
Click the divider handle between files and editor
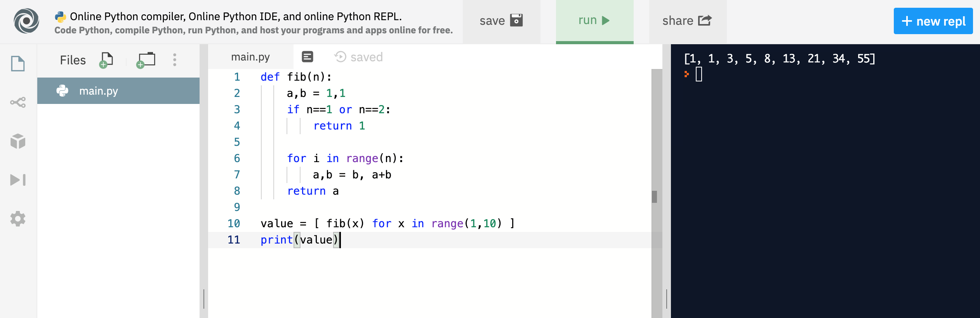tap(204, 299)
